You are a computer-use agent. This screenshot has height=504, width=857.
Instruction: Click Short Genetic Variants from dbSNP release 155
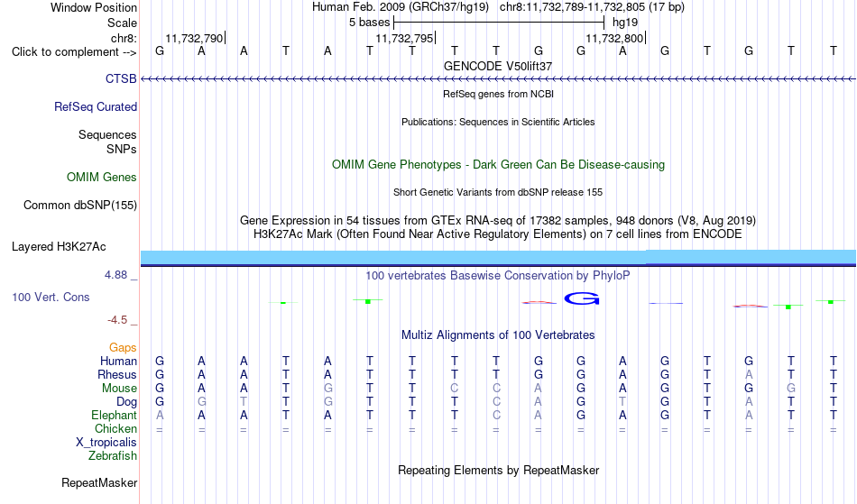498,192
